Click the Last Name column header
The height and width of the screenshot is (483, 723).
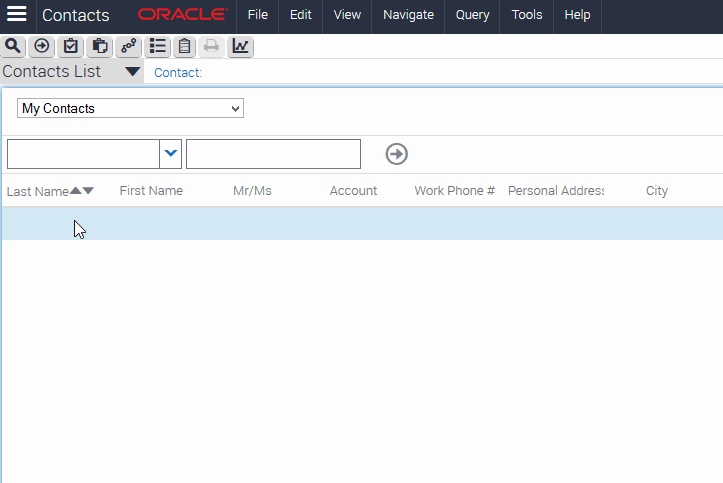point(37,191)
